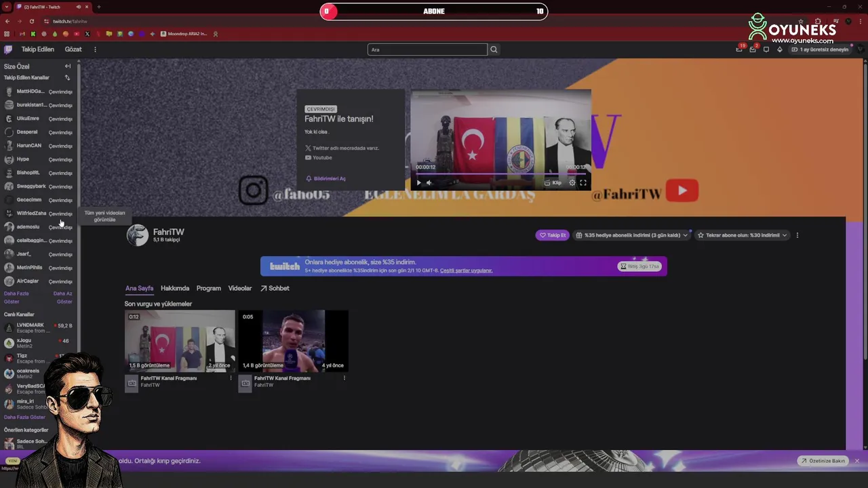
Task: Open options for second highlight video
Action: [x=344, y=378]
